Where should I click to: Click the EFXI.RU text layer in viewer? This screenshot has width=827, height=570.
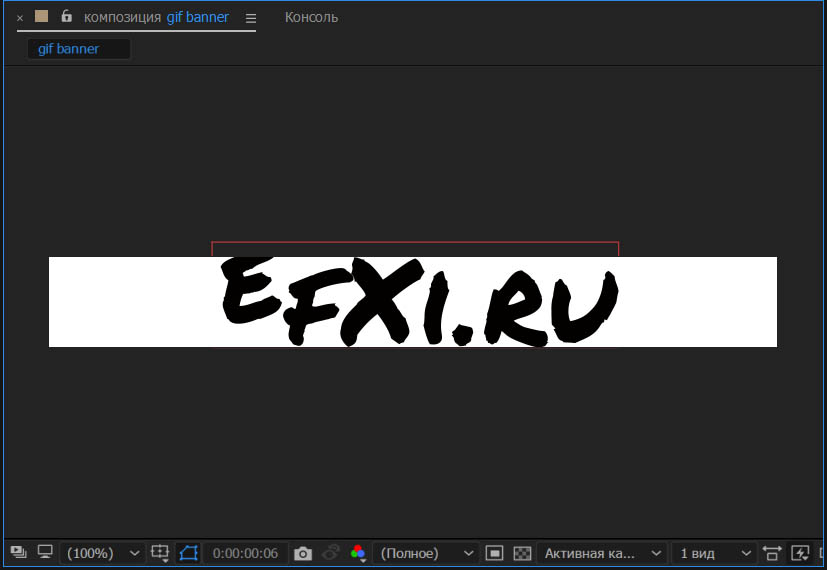(419, 302)
